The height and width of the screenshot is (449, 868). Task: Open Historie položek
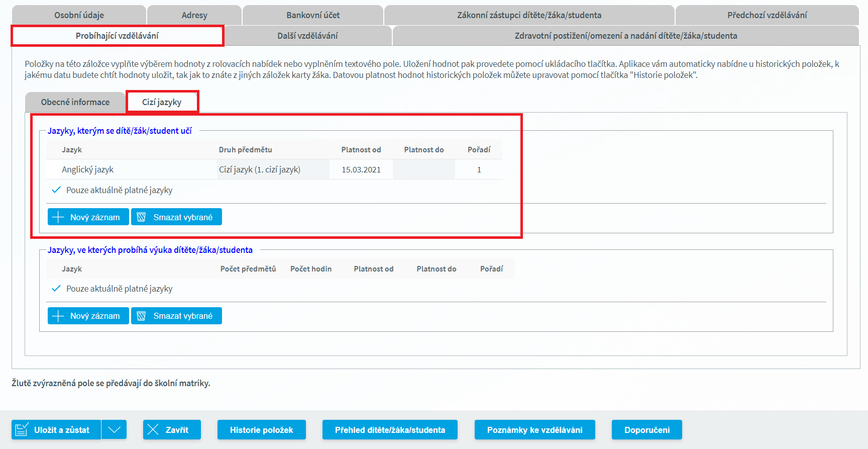click(x=261, y=430)
